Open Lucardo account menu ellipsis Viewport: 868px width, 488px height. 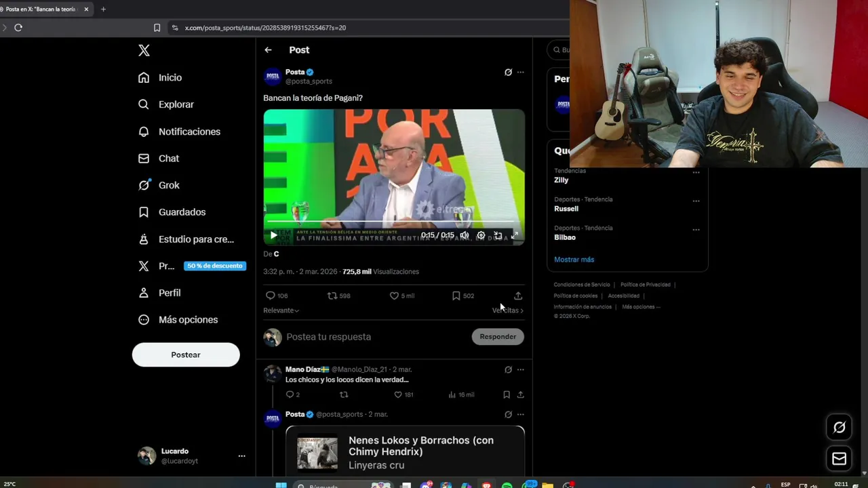click(241, 456)
